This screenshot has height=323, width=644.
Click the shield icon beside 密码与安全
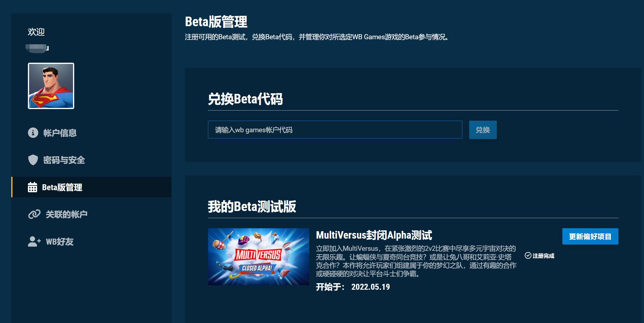click(x=33, y=160)
